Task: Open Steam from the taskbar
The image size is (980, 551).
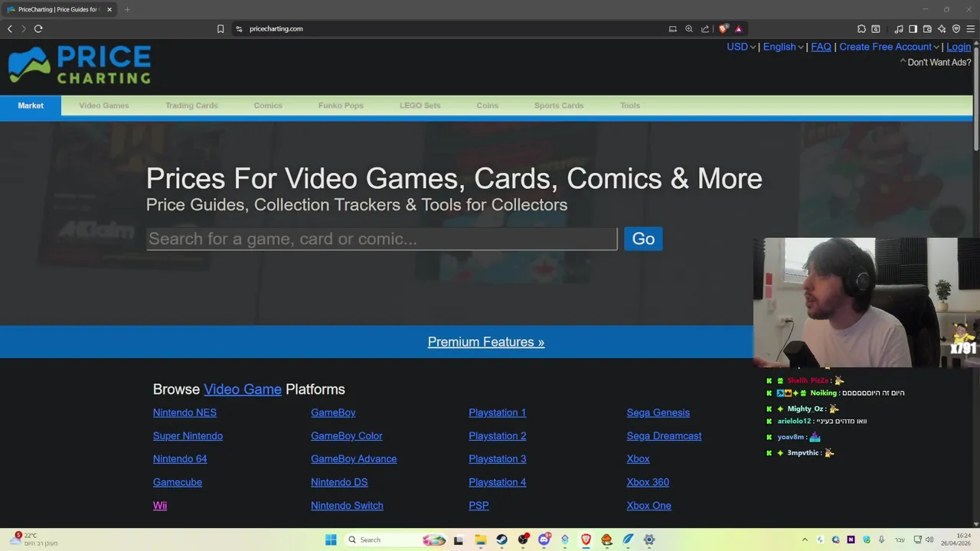Action: tap(501, 540)
